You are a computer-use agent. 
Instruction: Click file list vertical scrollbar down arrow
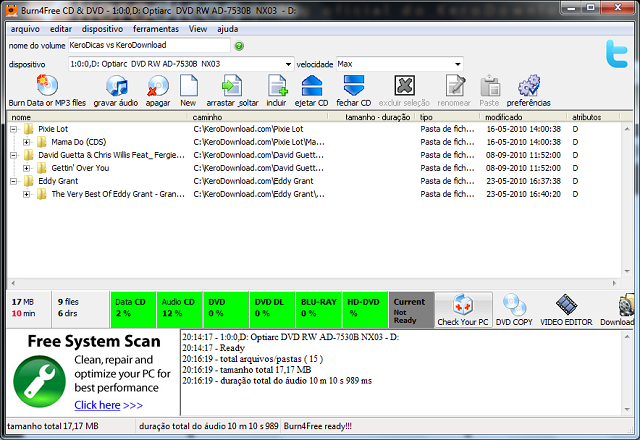[x=627, y=271]
